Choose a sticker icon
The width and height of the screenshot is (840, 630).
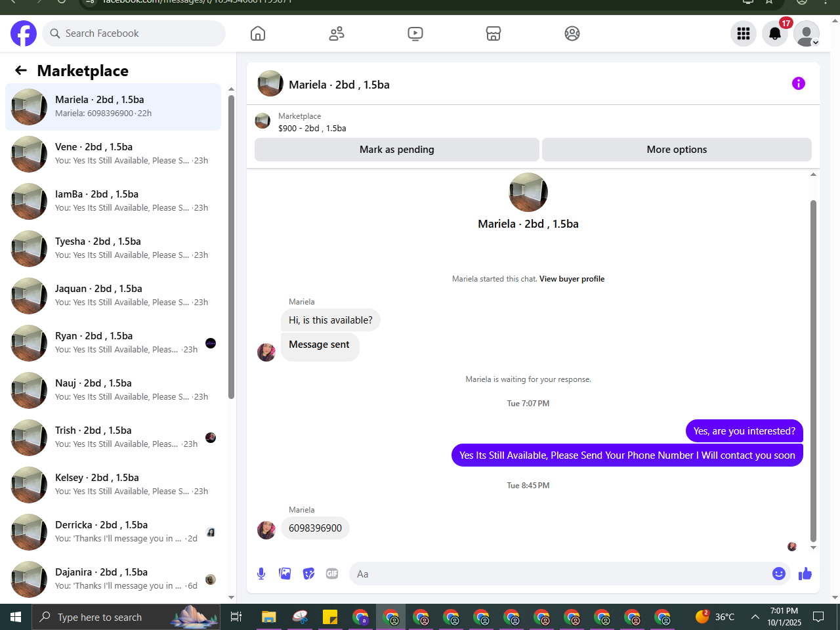tap(308, 574)
